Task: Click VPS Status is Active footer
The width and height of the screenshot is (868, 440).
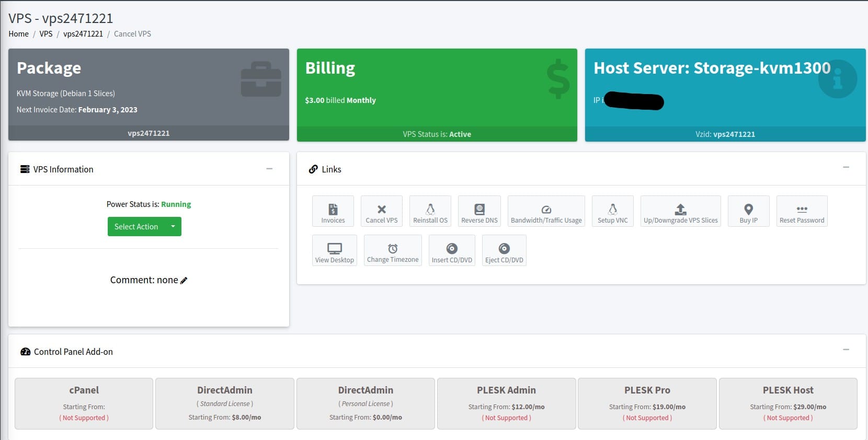Action: point(437,134)
